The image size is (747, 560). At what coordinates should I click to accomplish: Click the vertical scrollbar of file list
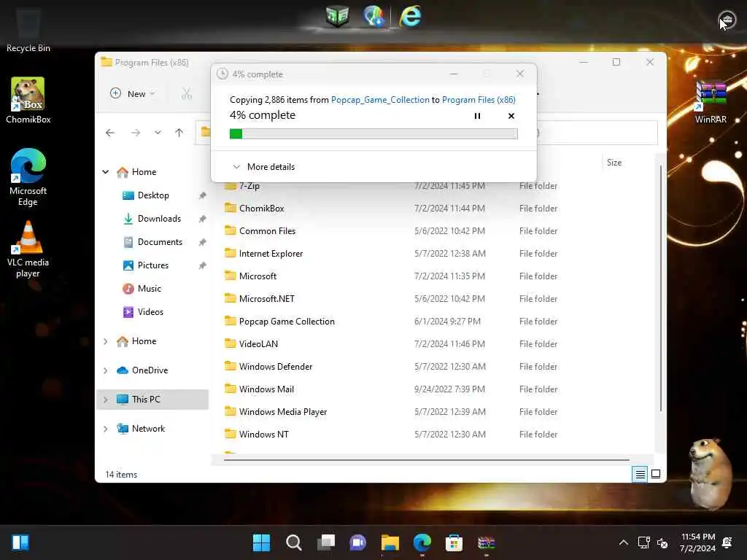coord(661,289)
